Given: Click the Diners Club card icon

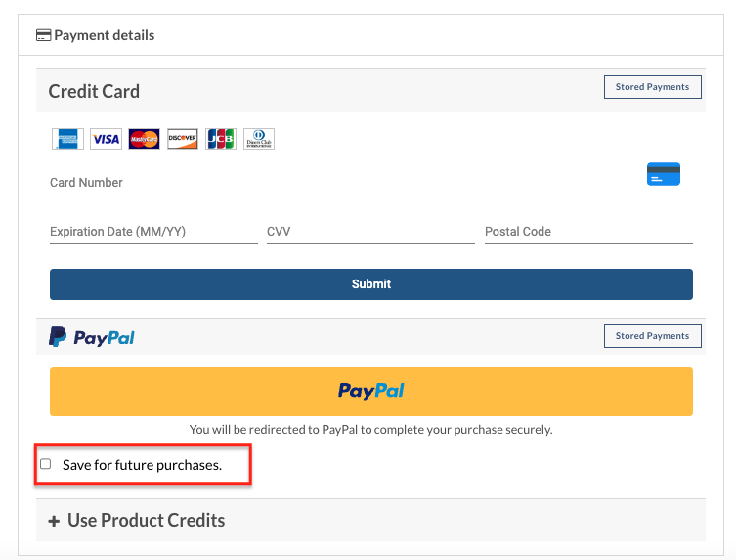Looking at the screenshot, I should [x=259, y=139].
